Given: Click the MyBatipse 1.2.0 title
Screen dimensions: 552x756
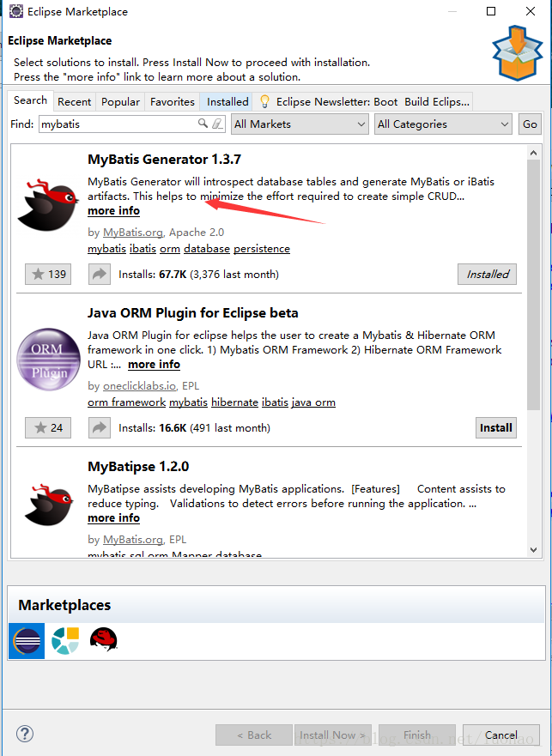Looking at the screenshot, I should tap(138, 467).
